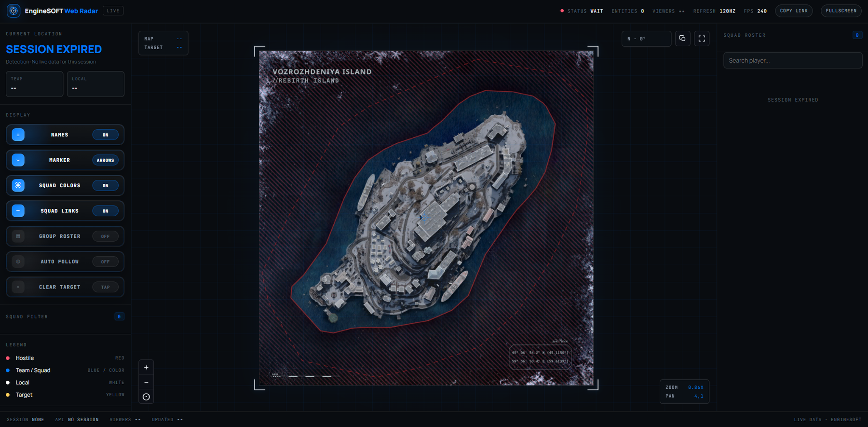Click the STATUS WAIT indicator text
Image resolution: width=868 pixels, height=427 pixels.
585,11
